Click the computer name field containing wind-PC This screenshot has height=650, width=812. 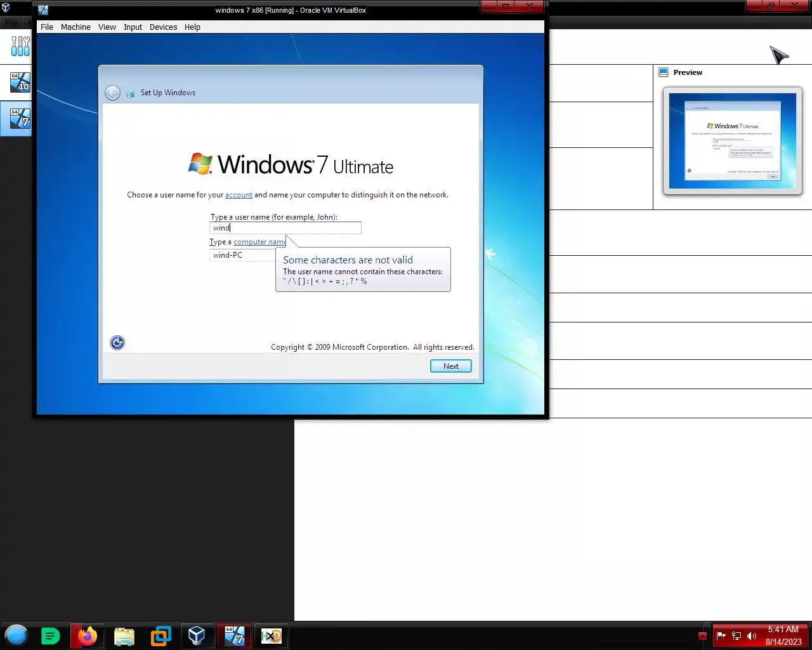(x=242, y=255)
